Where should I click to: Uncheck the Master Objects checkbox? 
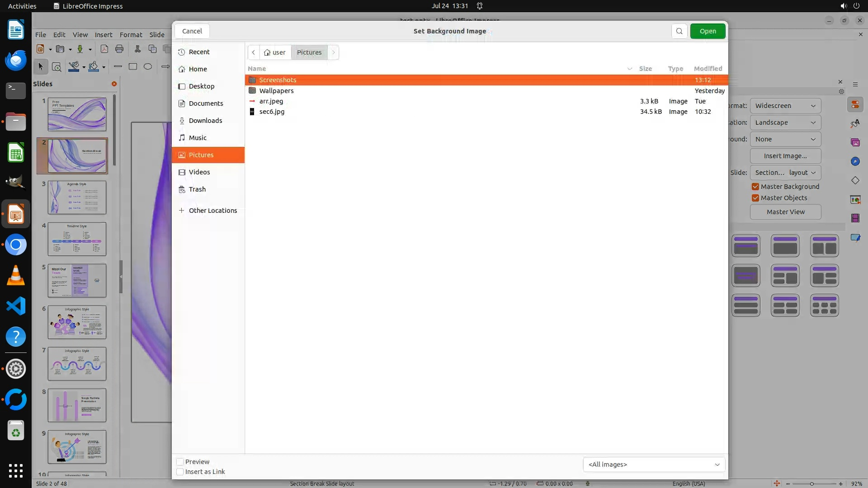point(755,198)
